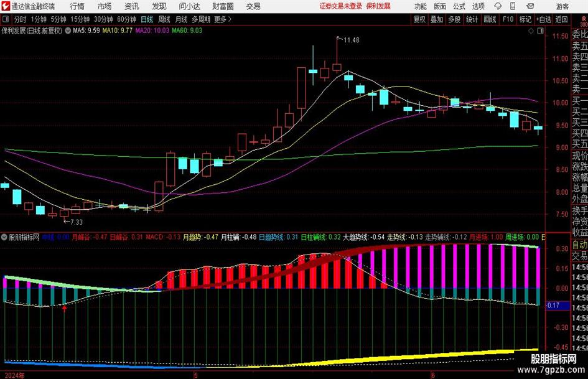Open the 行情 menu
The image size is (588, 379).
(77, 6)
